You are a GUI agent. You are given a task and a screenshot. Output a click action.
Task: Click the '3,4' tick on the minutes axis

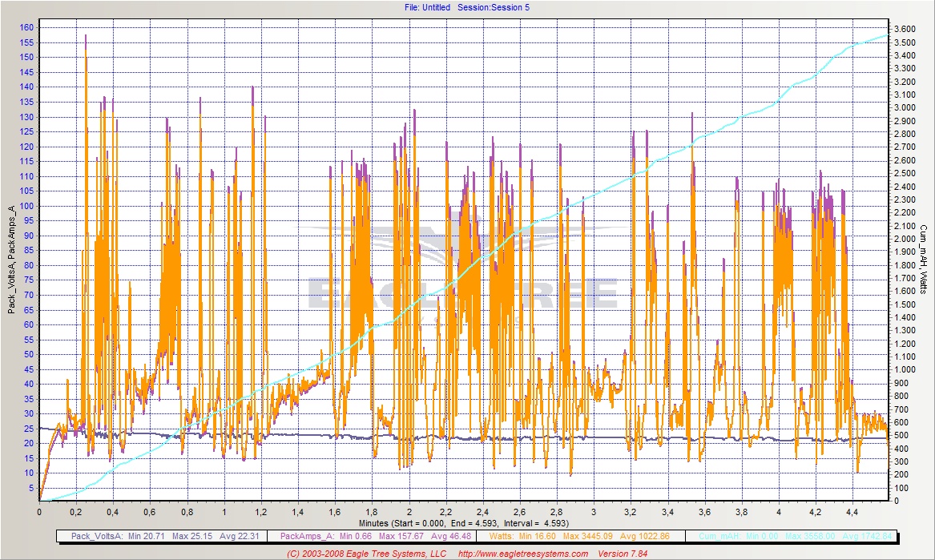coord(668,512)
